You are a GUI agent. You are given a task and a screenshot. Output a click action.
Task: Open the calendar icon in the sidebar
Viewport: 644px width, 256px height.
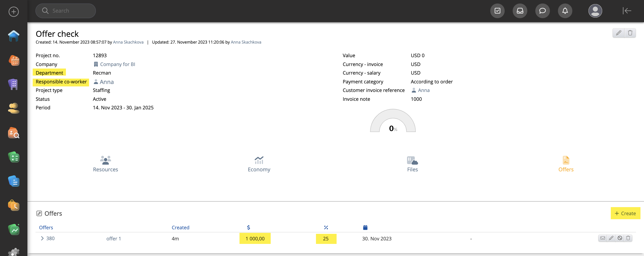(x=14, y=61)
